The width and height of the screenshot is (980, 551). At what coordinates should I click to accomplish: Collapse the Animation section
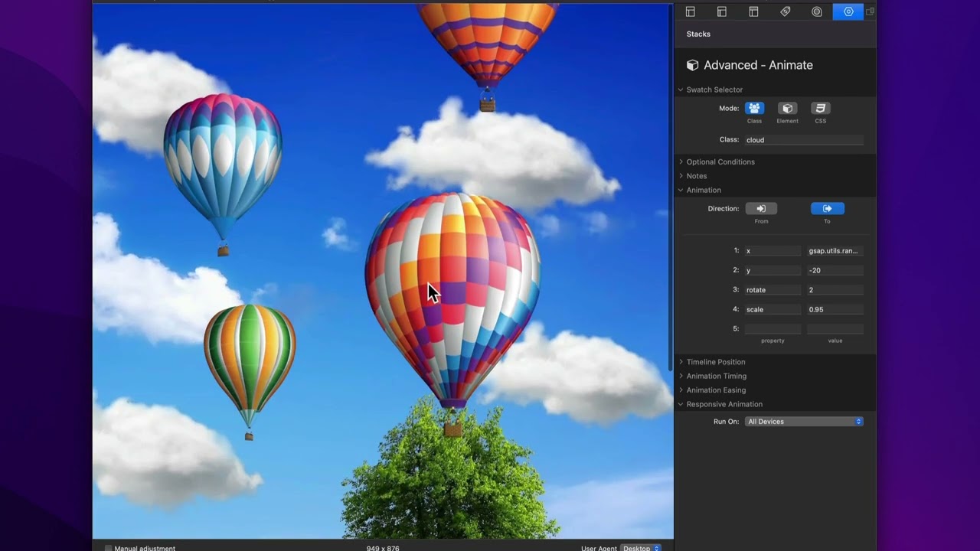681,190
